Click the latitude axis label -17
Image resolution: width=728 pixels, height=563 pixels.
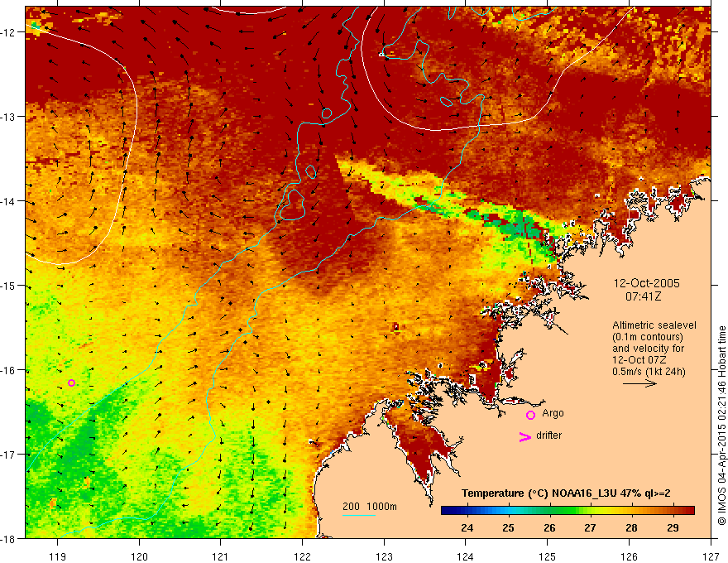(x=9, y=455)
